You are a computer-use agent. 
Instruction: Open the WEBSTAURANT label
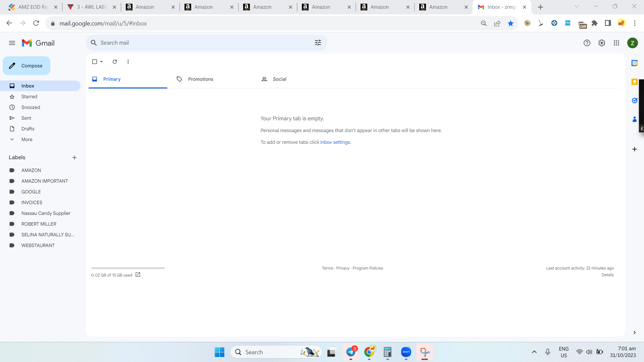(40, 245)
